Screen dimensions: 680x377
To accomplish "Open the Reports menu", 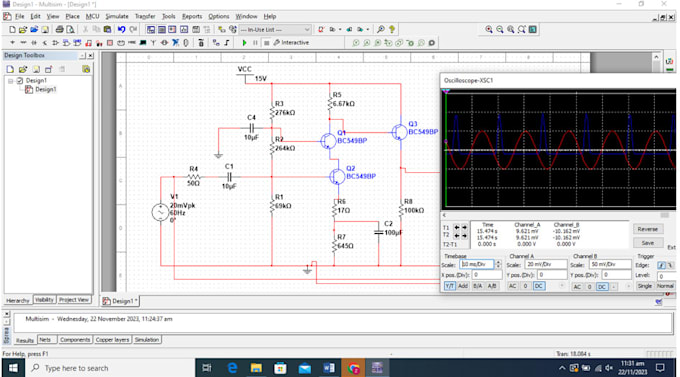I will (x=192, y=16).
